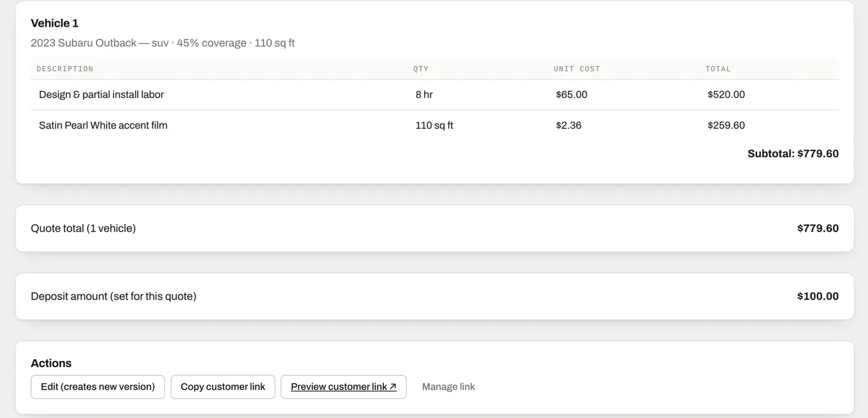Click Edit (creates new version) button
Viewport: 868px width, 418px height.
[x=98, y=387]
